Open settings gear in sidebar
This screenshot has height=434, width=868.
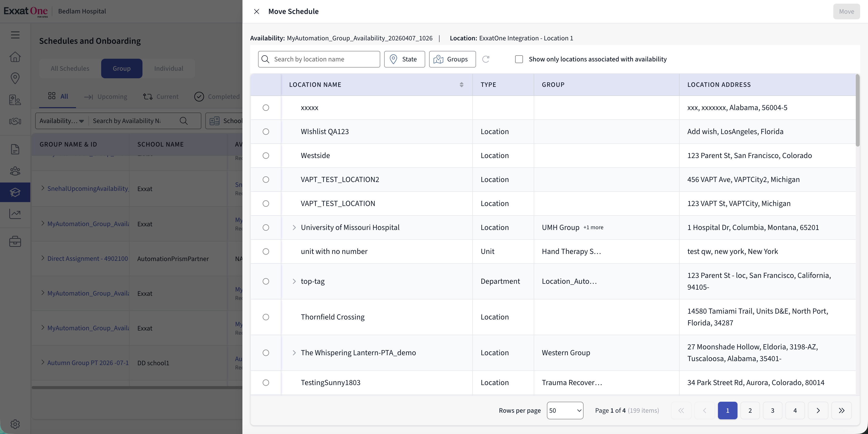[x=15, y=424]
